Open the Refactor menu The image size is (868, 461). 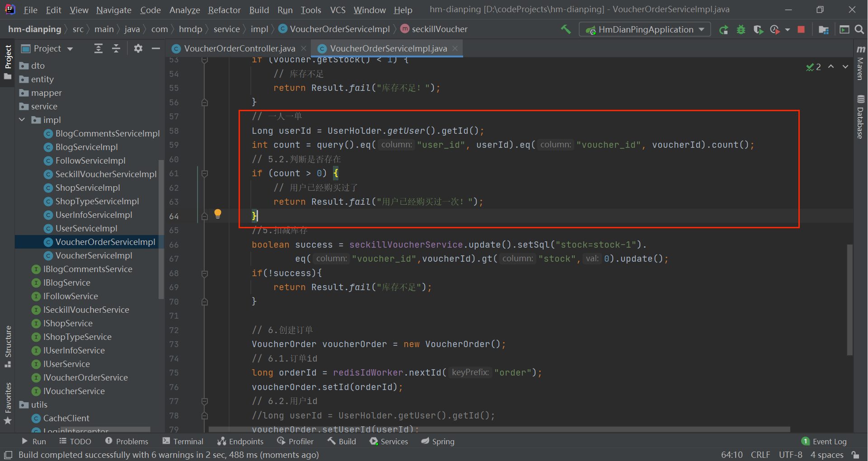224,10
